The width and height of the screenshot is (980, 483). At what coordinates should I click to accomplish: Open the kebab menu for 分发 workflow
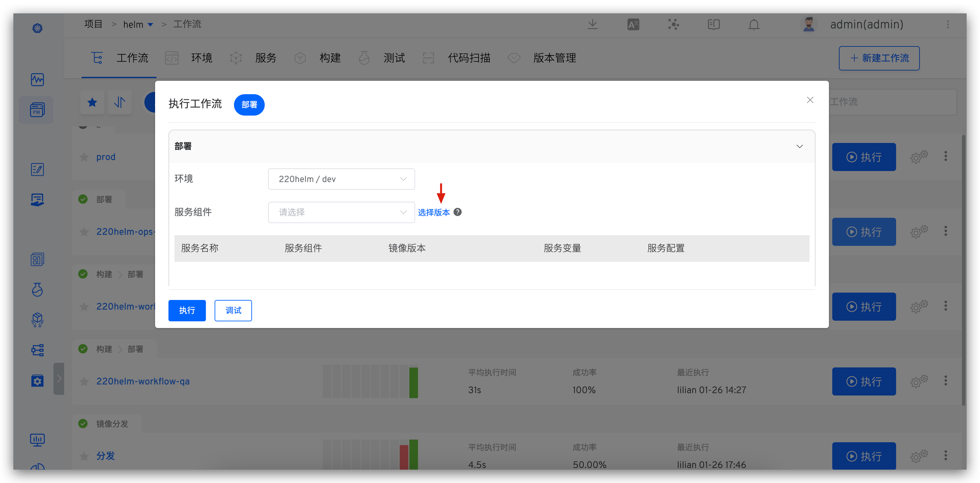coord(945,455)
